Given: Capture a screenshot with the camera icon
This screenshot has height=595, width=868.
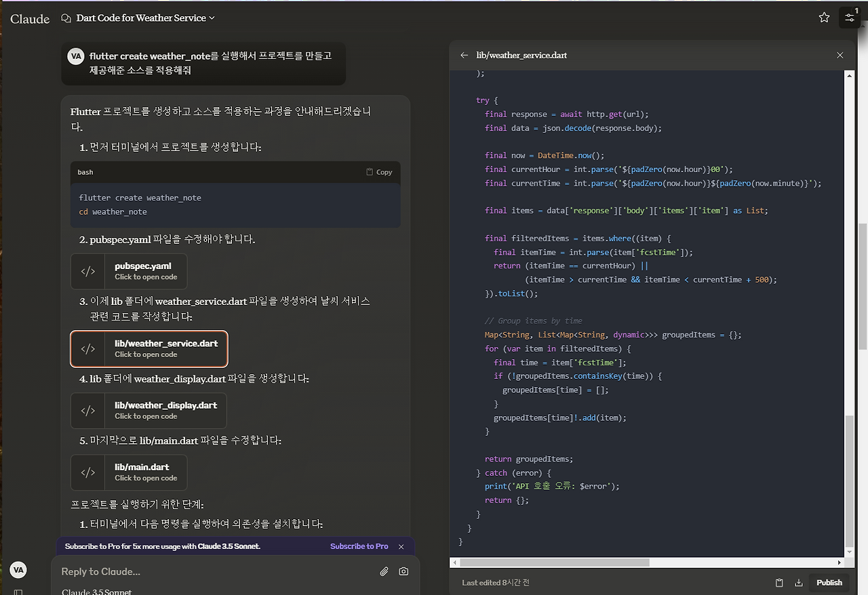Looking at the screenshot, I should tap(403, 571).
